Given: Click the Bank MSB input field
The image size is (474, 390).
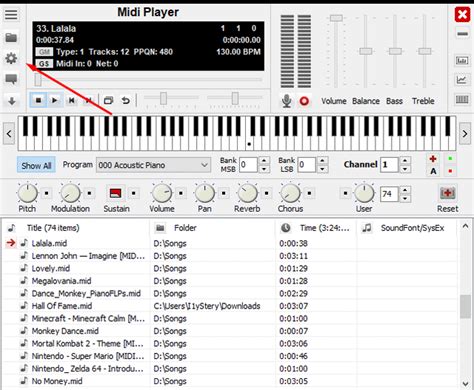Looking at the screenshot, I should tap(248, 165).
